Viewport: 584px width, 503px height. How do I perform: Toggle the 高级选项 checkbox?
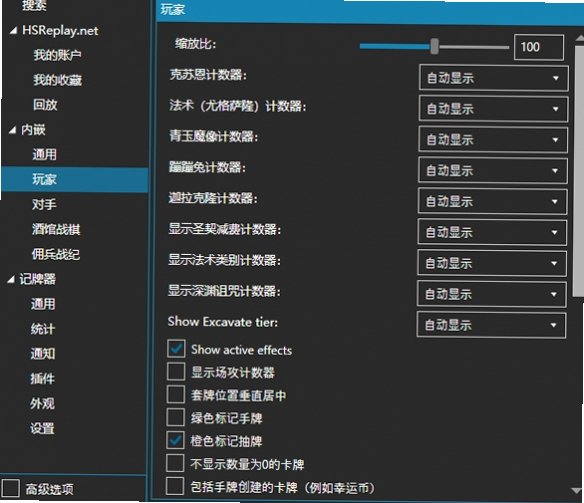10,488
